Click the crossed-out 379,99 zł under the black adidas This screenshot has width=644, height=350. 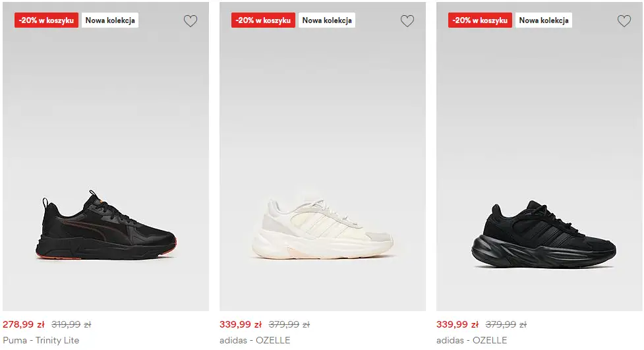click(506, 324)
